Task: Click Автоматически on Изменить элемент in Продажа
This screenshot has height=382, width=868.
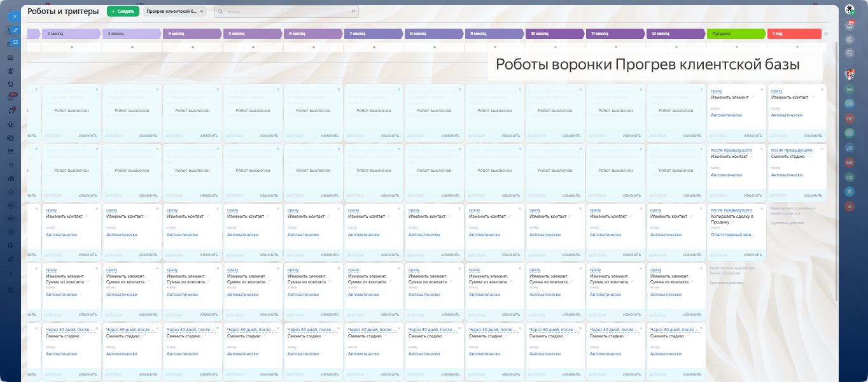Action: pos(726,115)
